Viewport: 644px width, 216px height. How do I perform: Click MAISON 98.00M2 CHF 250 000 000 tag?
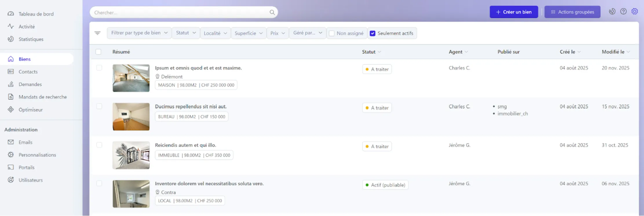pyautogui.click(x=196, y=85)
